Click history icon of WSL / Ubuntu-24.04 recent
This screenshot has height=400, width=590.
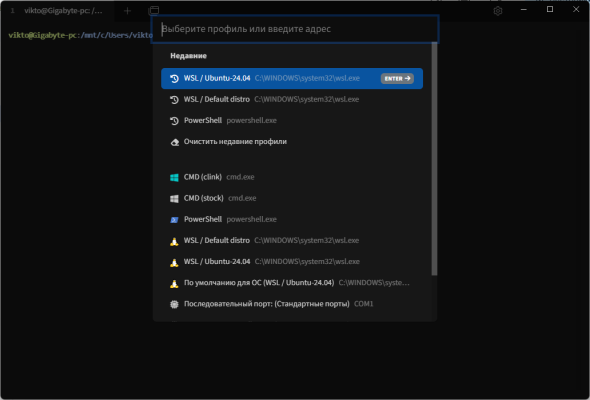[174, 78]
